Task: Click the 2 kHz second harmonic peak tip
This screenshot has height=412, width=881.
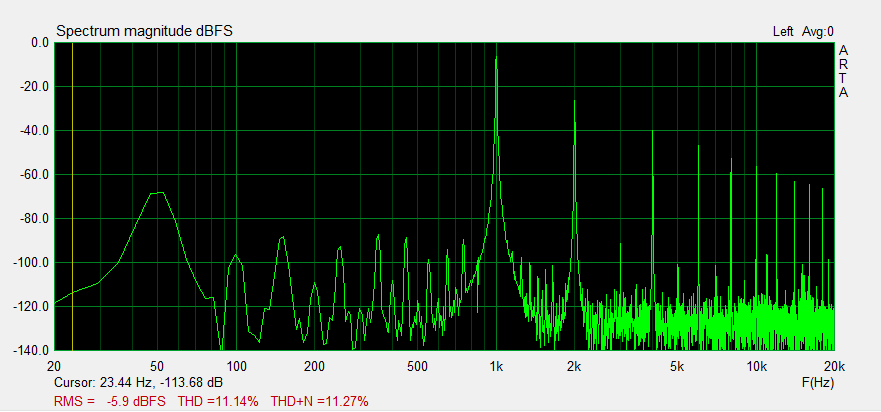Action: [574, 101]
